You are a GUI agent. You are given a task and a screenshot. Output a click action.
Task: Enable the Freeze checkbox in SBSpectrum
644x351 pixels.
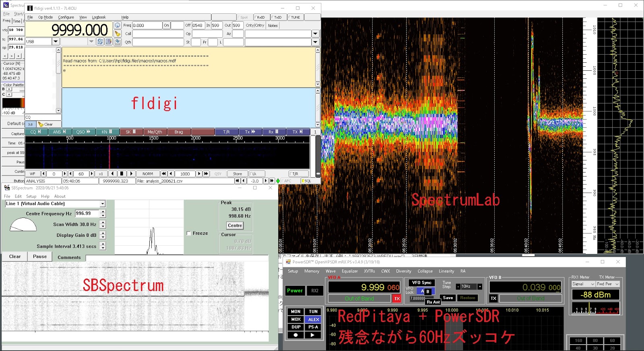coord(189,233)
